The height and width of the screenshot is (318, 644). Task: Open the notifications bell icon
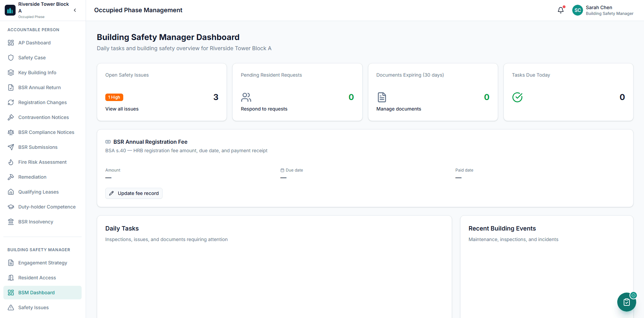561,10
